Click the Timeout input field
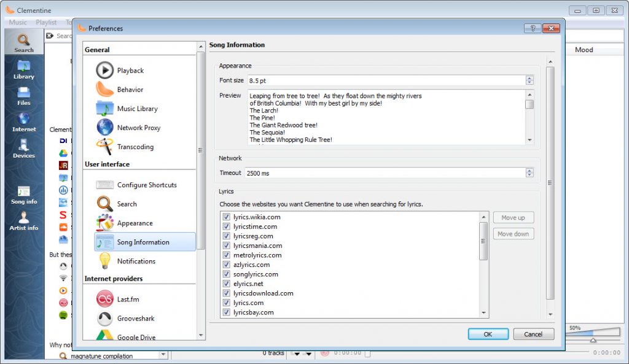The height and width of the screenshot is (364, 629). [385, 173]
